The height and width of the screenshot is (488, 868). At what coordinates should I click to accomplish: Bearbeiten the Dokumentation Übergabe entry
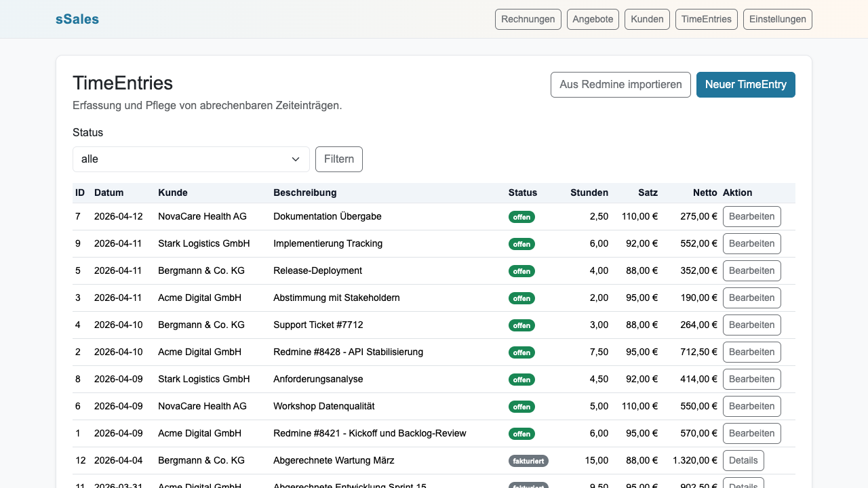click(x=751, y=216)
